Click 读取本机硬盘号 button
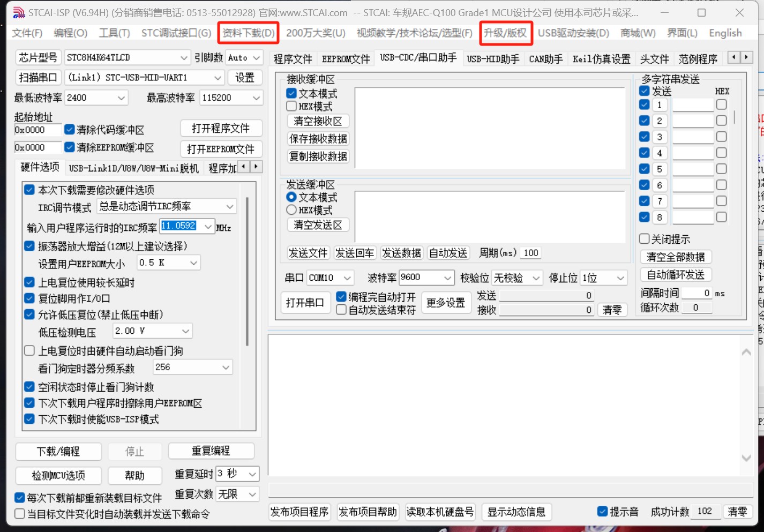Viewport: 764px width, 532px height. 440,512
